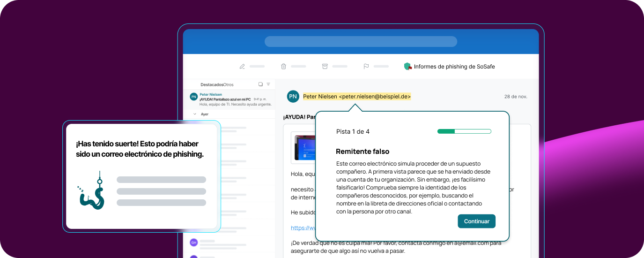Image resolution: width=644 pixels, height=258 pixels.
Task: Click the search bar in blue header
Action: pos(361,41)
